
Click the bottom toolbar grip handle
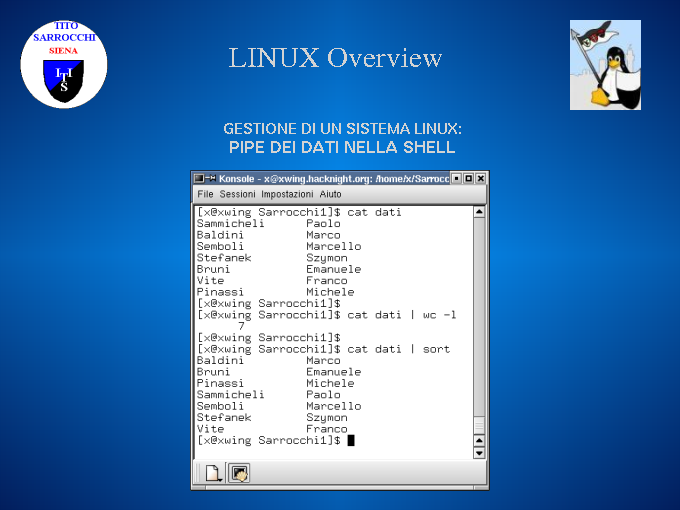tap(196, 473)
